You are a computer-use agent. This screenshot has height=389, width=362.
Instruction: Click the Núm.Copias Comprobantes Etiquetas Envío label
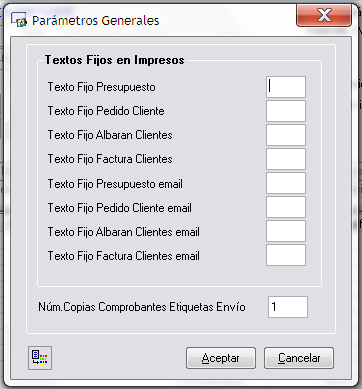pyautogui.click(x=142, y=307)
